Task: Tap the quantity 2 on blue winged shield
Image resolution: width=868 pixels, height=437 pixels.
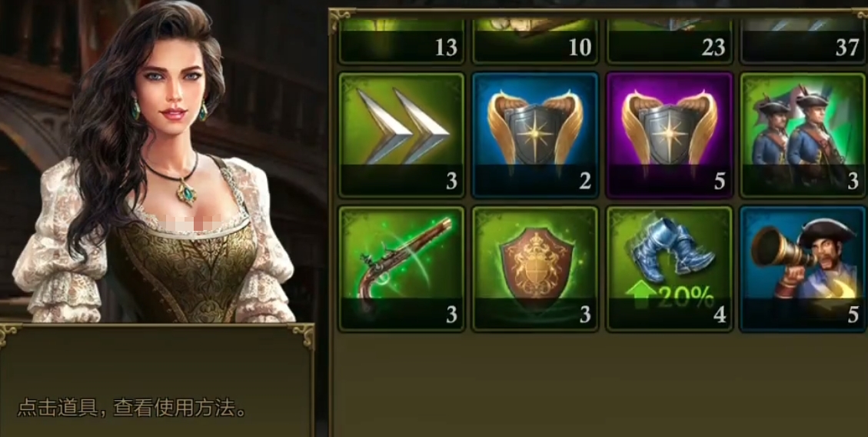Action: tap(586, 181)
